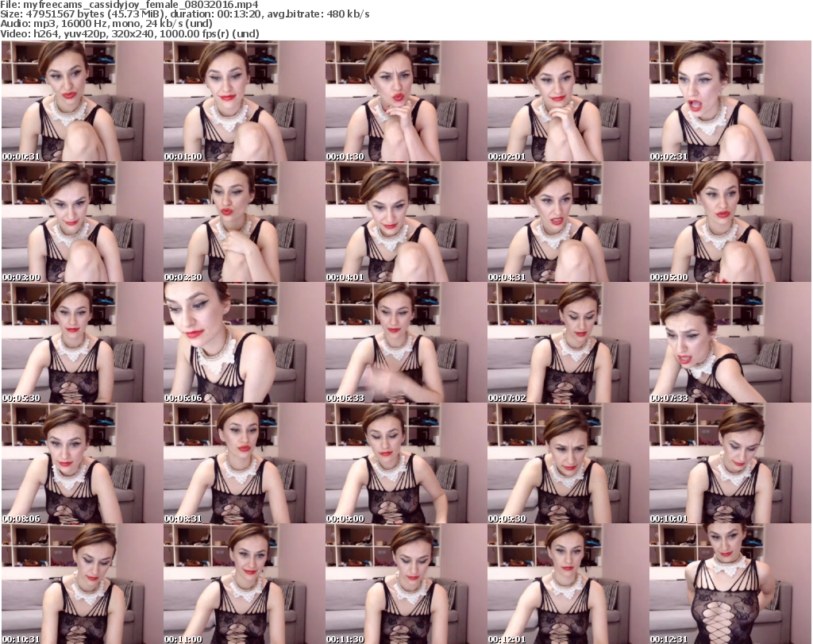Pick the thumbnail frame timestamped 00:05:30
This screenshot has width=813, height=644.
83,343
